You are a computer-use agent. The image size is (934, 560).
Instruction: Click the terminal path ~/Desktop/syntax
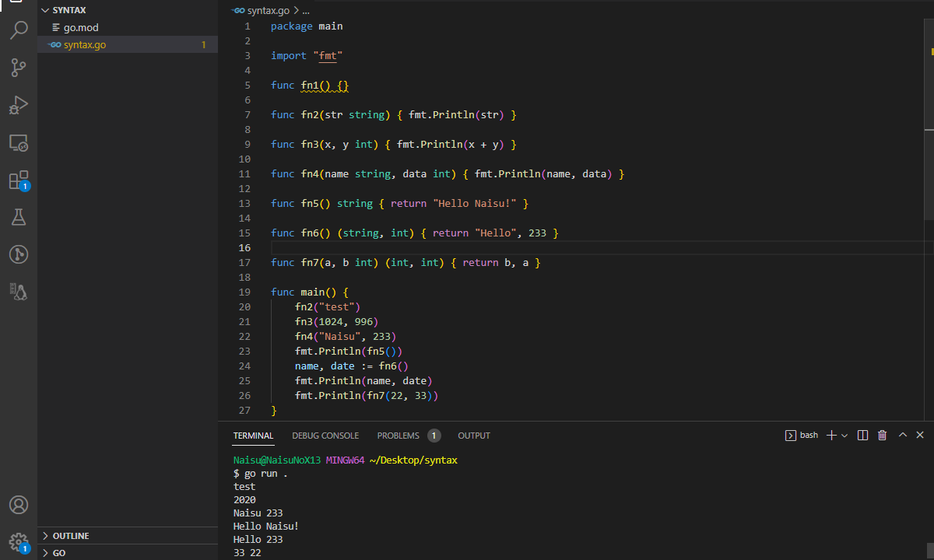(413, 460)
